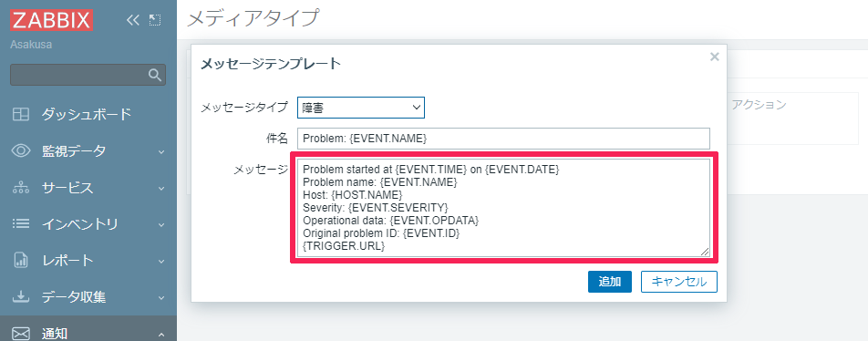Click the 件名 subject field
This screenshot has height=341, width=868.
[503, 139]
